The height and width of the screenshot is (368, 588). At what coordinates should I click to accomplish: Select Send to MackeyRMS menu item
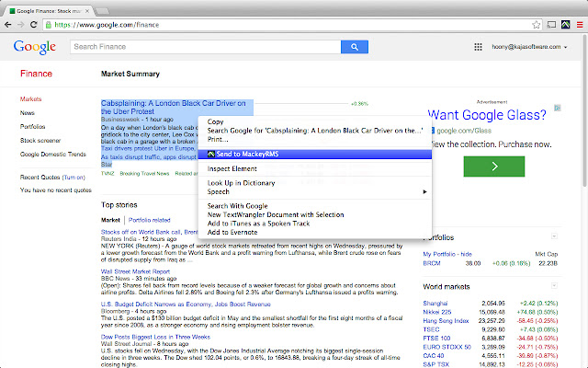click(314, 154)
